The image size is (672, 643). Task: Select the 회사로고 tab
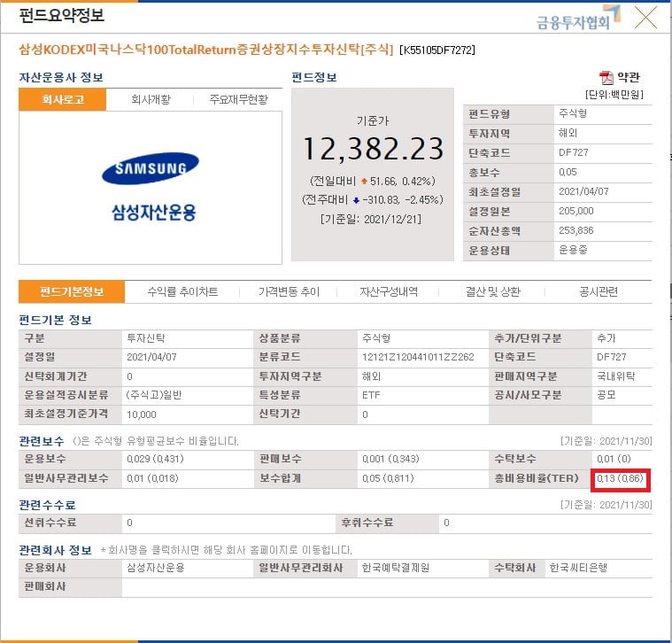tap(63, 99)
